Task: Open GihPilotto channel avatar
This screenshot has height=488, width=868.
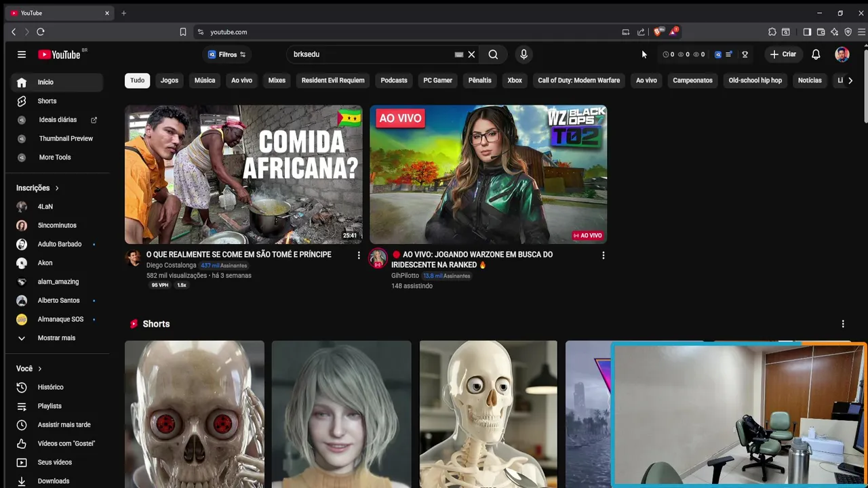Action: point(378,258)
